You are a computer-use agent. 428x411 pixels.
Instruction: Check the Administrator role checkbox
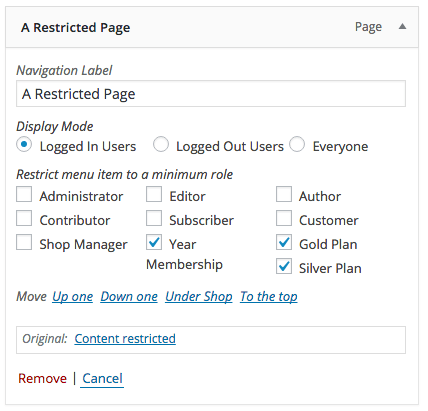pyautogui.click(x=24, y=194)
